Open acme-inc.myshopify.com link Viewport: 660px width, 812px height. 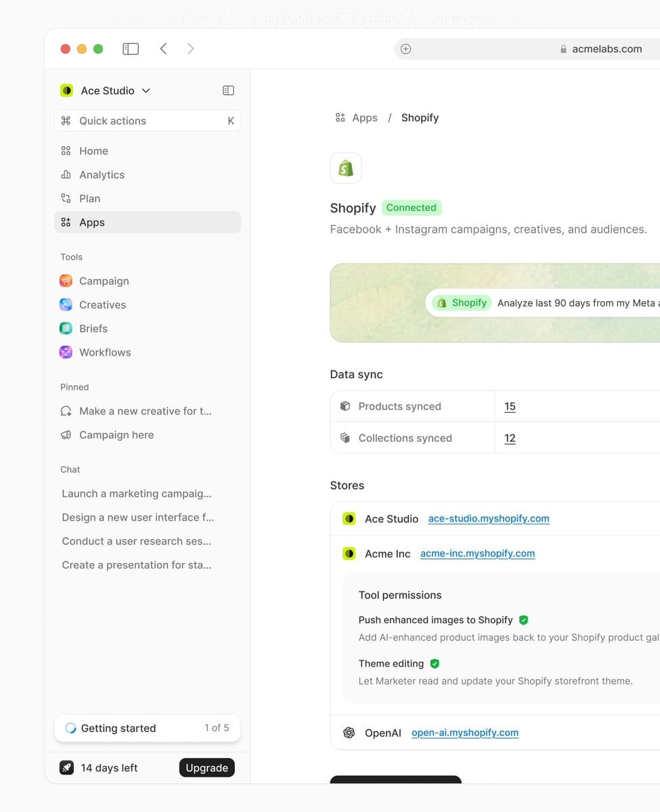tap(477, 554)
